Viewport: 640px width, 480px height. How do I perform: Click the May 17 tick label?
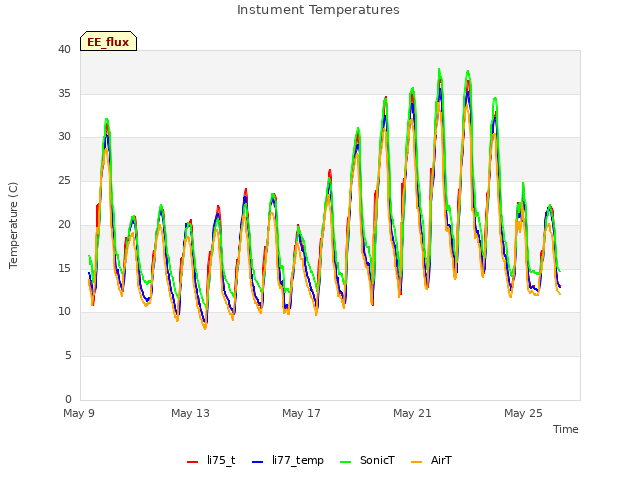pos(301,413)
